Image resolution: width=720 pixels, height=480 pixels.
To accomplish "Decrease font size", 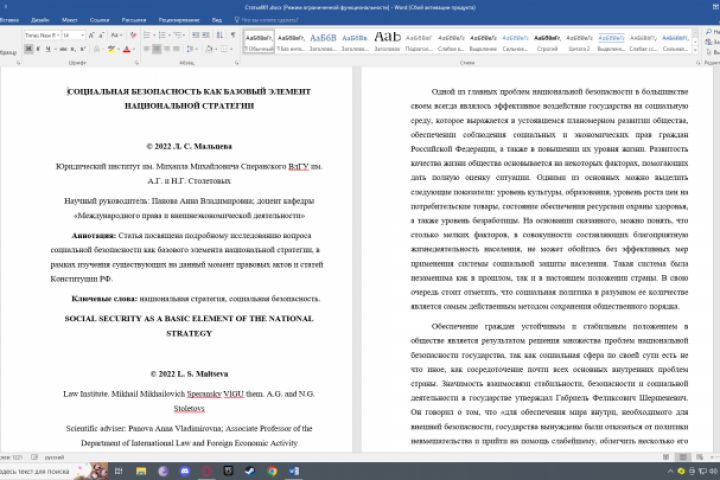I will pyautogui.click(x=101, y=35).
